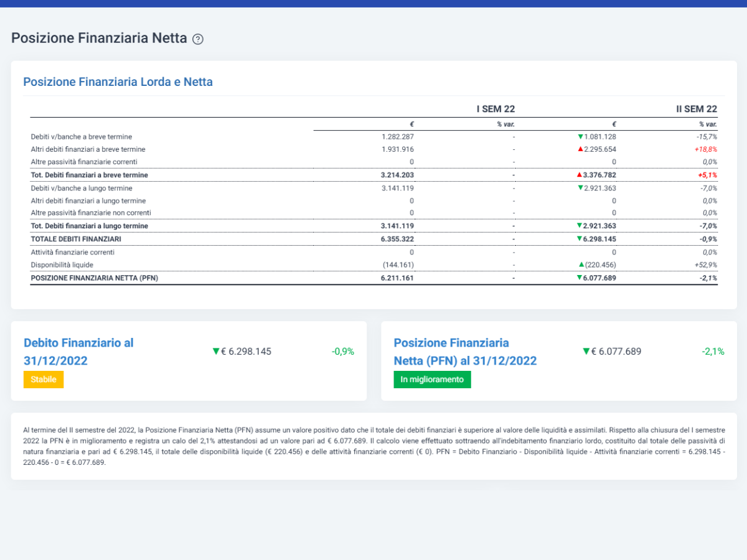Click red up arrow next to 3.376.782
This screenshot has height=560, width=747.
point(580,175)
